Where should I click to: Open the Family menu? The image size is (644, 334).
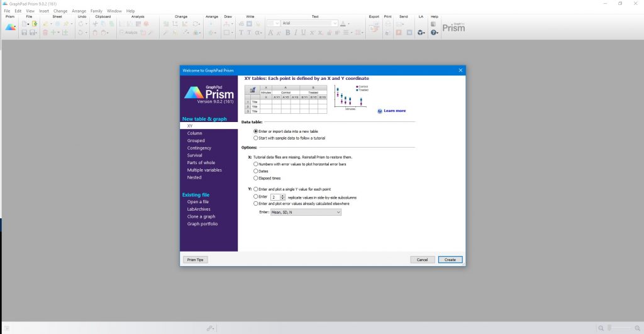coord(96,11)
